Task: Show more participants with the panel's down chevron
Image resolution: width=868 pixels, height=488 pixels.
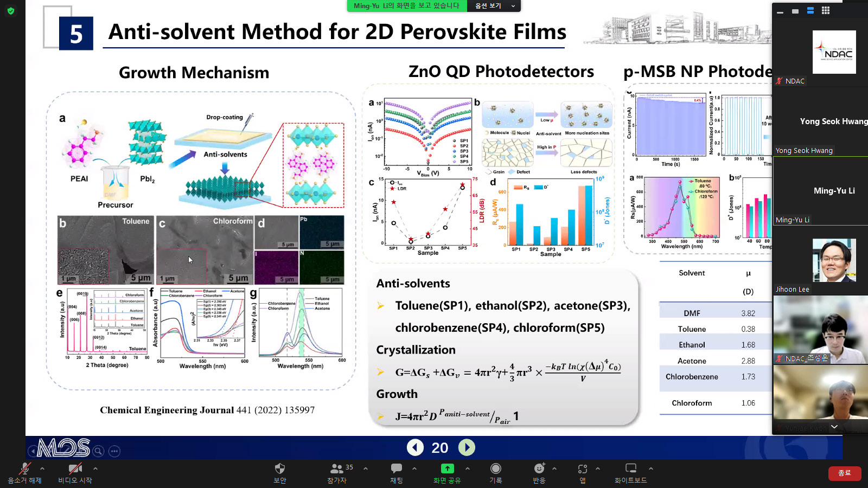Action: click(834, 427)
